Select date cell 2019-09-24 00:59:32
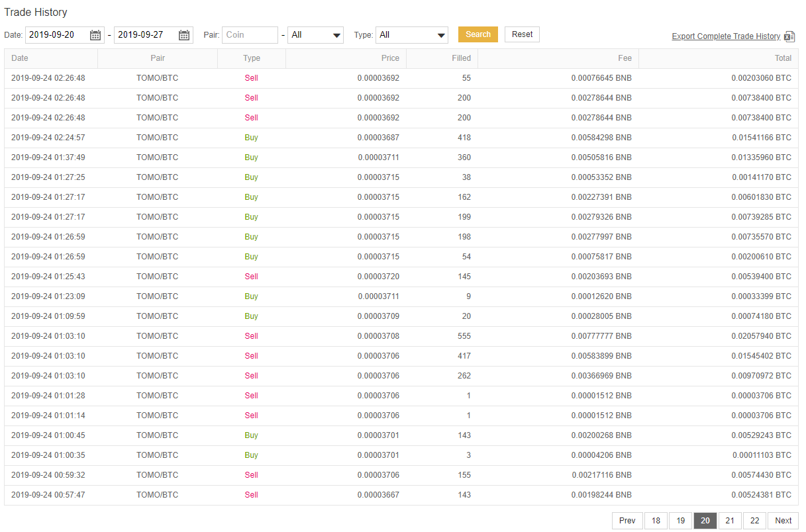806x532 pixels. 48,475
